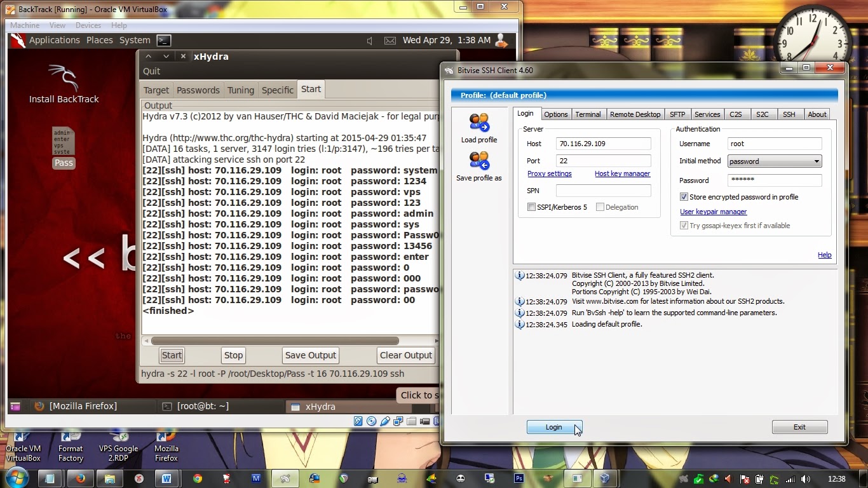Viewport: 868px width, 488px height.
Task: Open Windows Explorer from the taskbar
Action: [x=109, y=478]
